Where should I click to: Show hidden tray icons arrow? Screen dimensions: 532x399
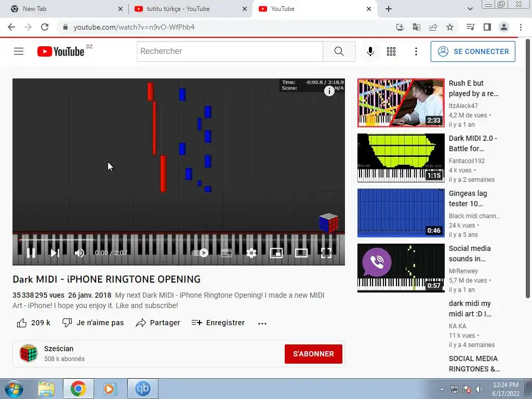coord(442,389)
